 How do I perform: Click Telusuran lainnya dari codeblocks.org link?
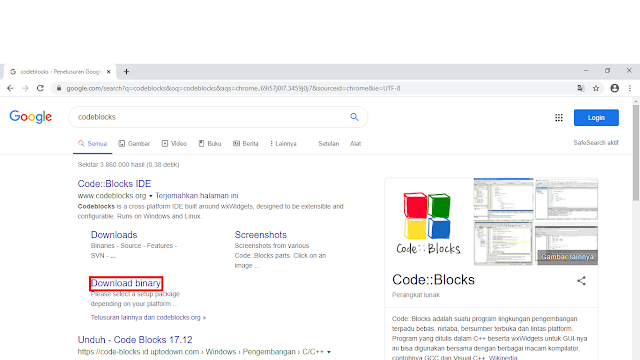click(148, 318)
